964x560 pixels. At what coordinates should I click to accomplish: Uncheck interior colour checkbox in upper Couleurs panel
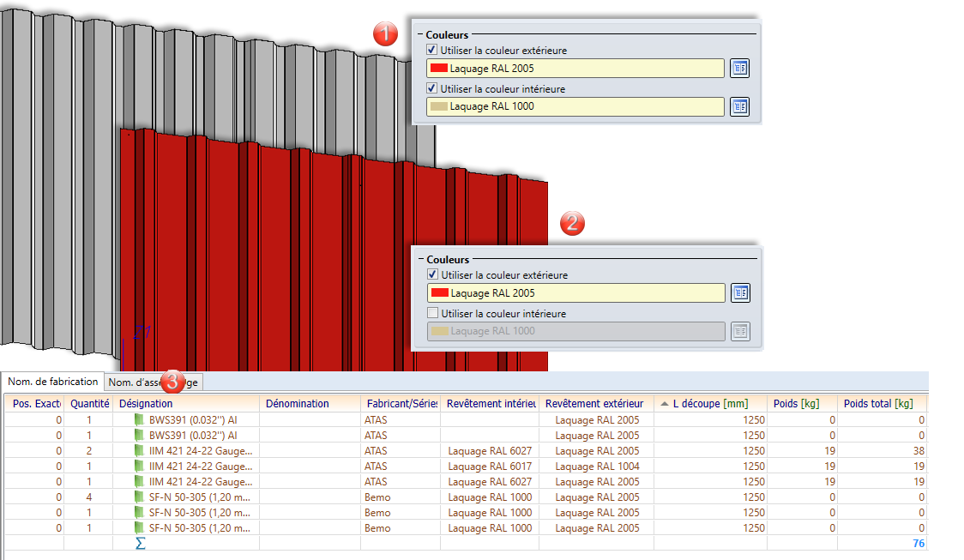click(431, 88)
